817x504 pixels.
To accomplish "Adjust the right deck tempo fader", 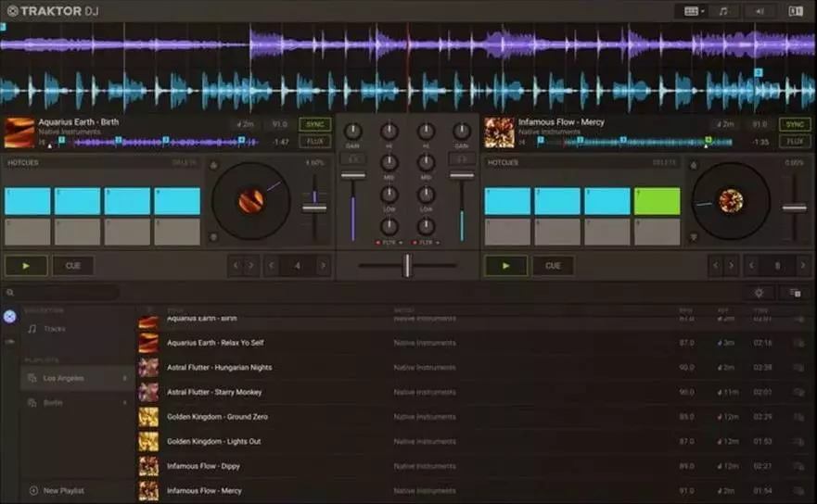I will 794,208.
